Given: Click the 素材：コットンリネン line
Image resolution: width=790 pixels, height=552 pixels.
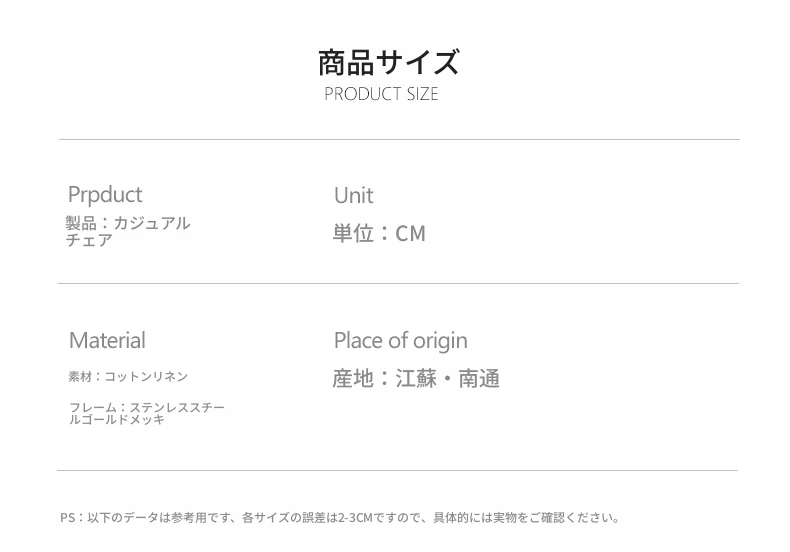Looking at the screenshot, I should (x=128, y=377).
